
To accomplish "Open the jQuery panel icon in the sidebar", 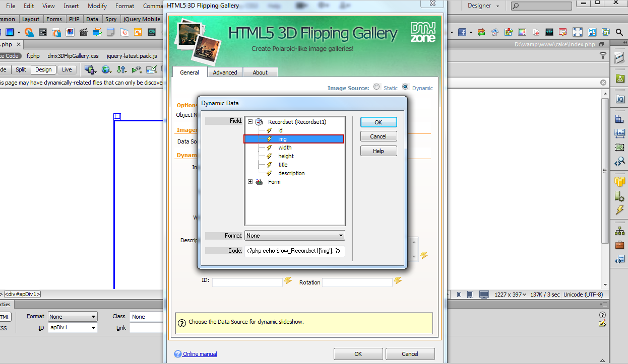I will tap(619, 99).
